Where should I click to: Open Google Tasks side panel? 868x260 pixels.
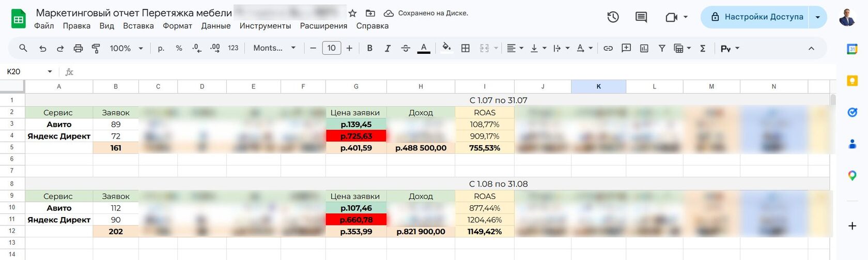(x=853, y=112)
